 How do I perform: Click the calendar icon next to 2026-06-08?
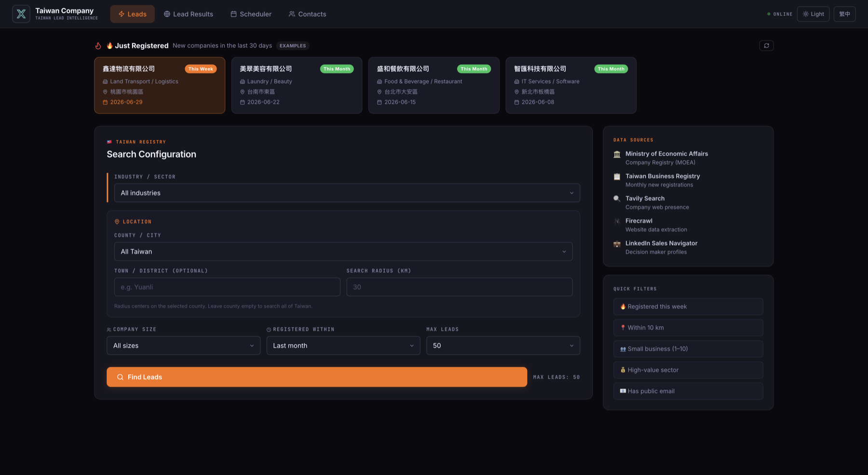516,102
